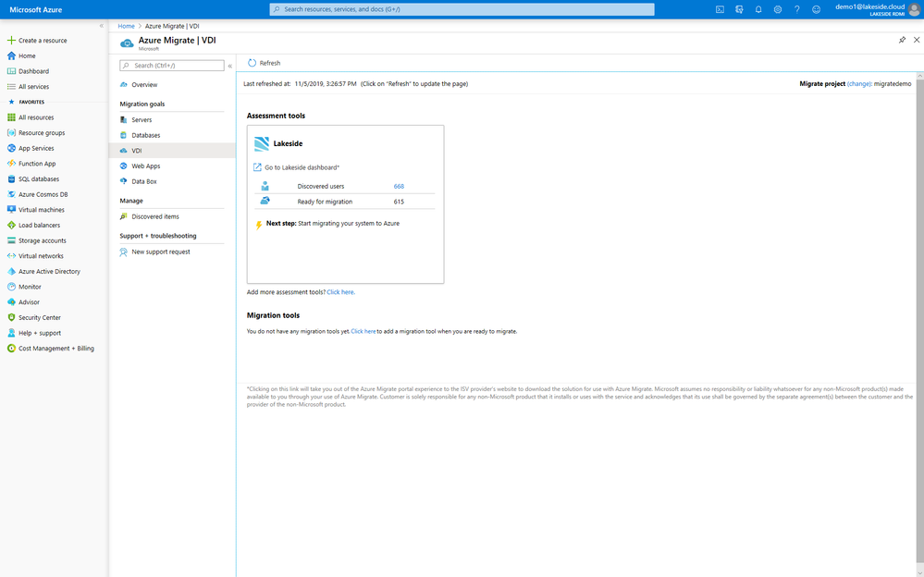Open New support request
Screen dimensions: 924x577
pyautogui.click(x=161, y=252)
